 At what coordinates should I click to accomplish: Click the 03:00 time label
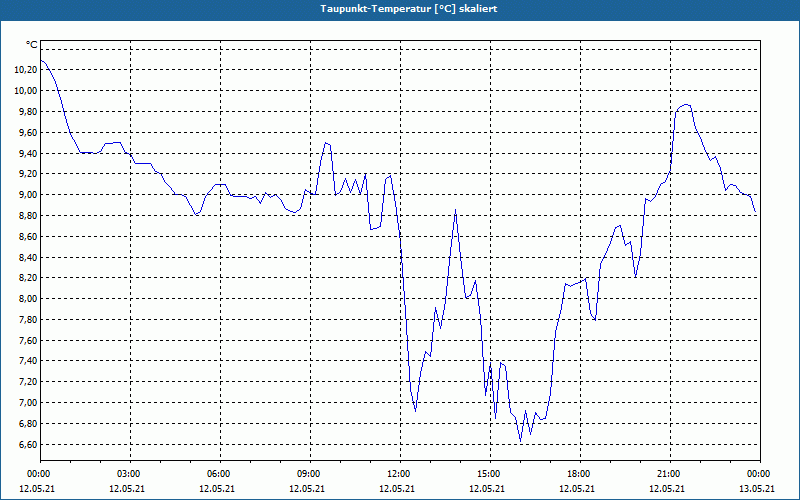[131, 474]
